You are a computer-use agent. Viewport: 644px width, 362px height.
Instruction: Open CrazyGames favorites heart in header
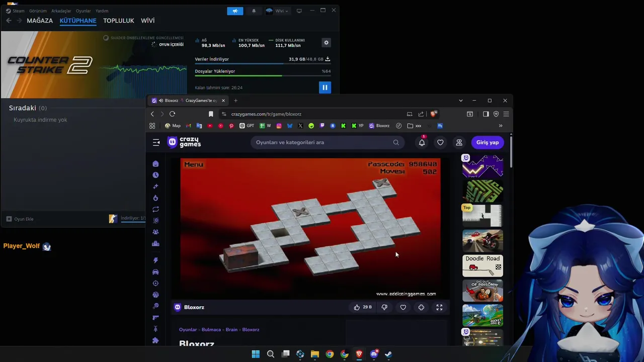pos(440,142)
